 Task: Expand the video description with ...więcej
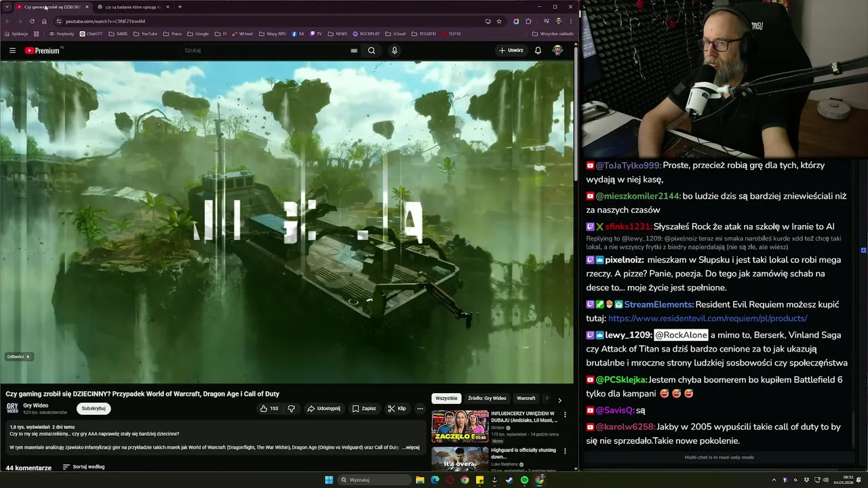(411, 447)
